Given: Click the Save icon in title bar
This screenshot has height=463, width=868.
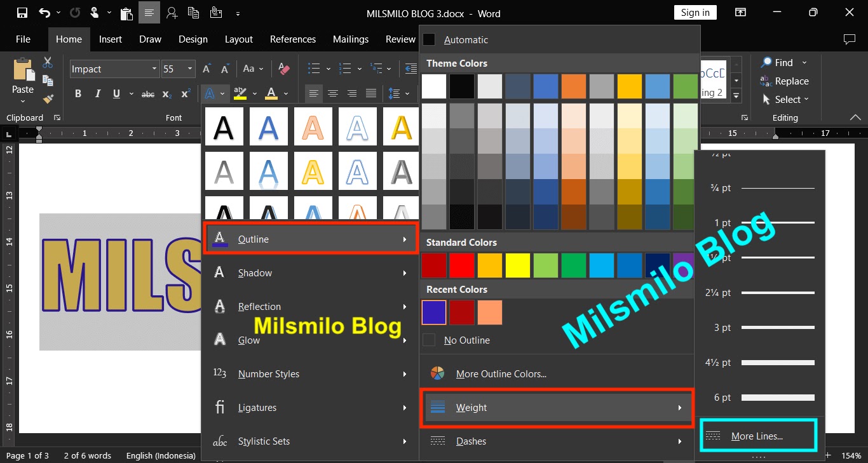Looking at the screenshot, I should [x=22, y=13].
